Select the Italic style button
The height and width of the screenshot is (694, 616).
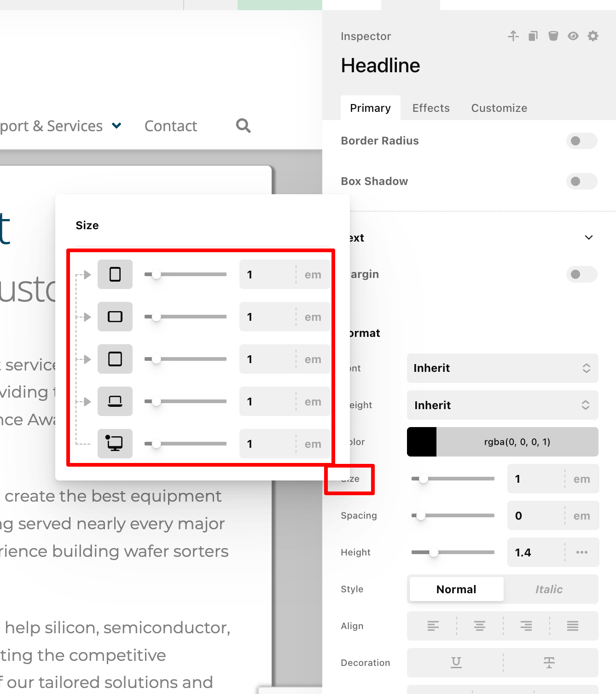tap(549, 589)
